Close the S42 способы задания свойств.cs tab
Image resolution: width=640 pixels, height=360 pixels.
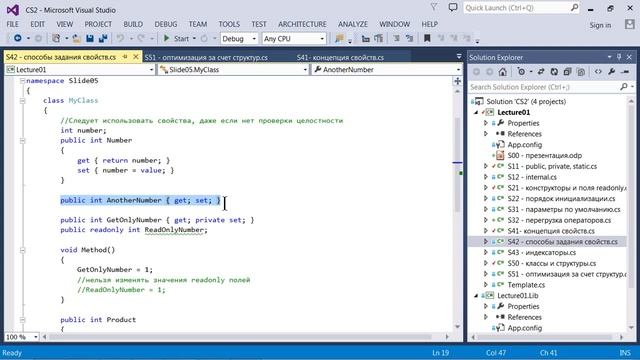tap(136, 57)
